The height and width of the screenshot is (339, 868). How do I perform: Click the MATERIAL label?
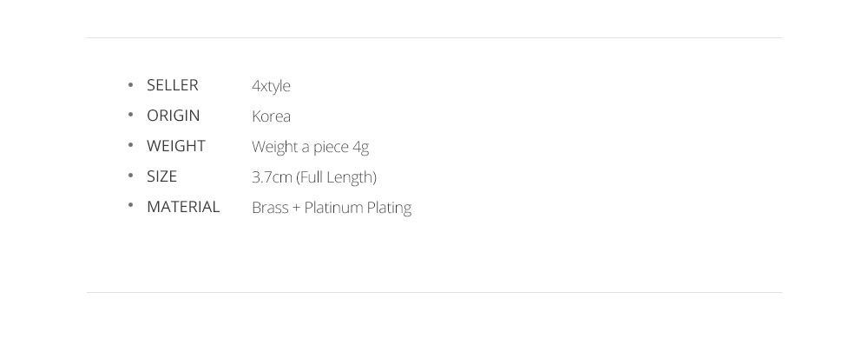[183, 207]
